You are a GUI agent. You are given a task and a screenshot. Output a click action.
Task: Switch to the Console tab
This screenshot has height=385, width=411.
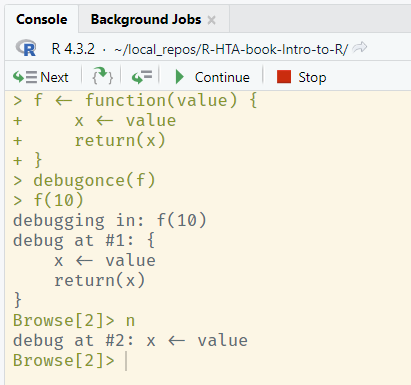[42, 19]
